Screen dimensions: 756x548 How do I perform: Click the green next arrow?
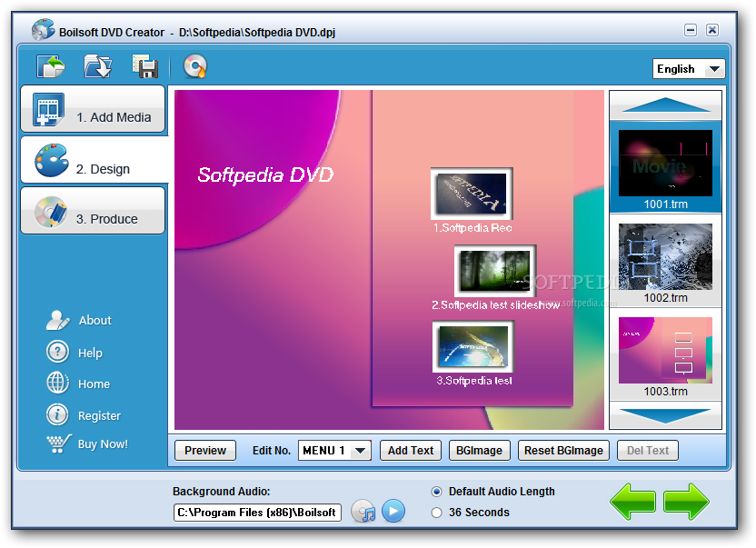[687, 502]
